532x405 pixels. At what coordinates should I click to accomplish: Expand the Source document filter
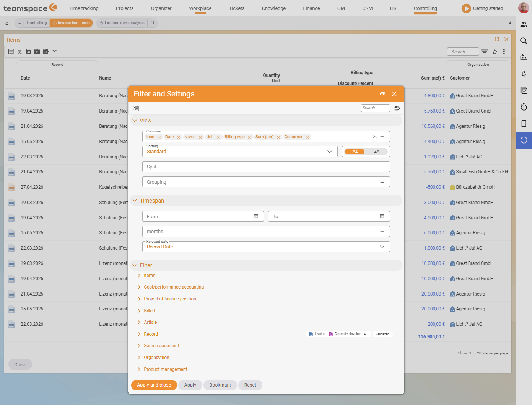pos(139,346)
